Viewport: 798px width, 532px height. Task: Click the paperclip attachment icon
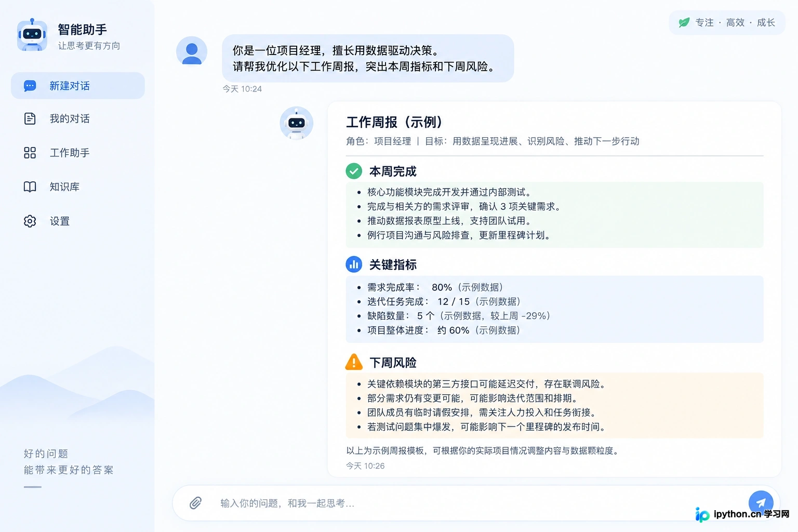(x=195, y=503)
